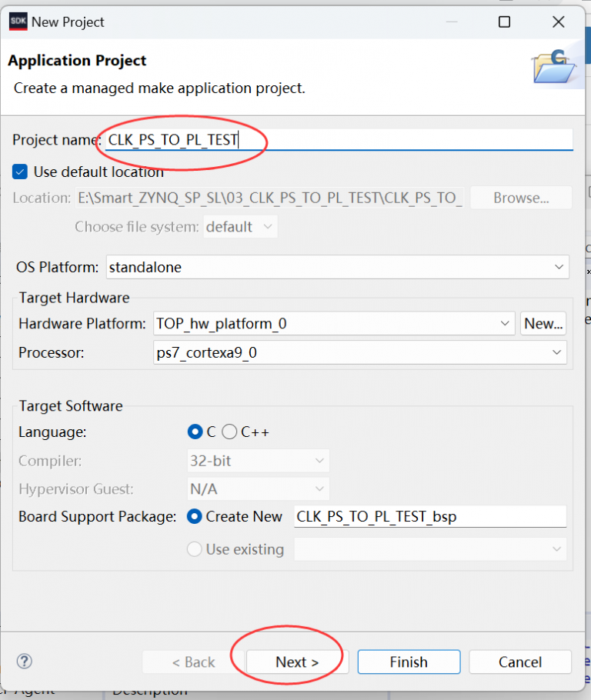Select the Use existing BSP radio button
The height and width of the screenshot is (700, 591).
[x=195, y=549]
